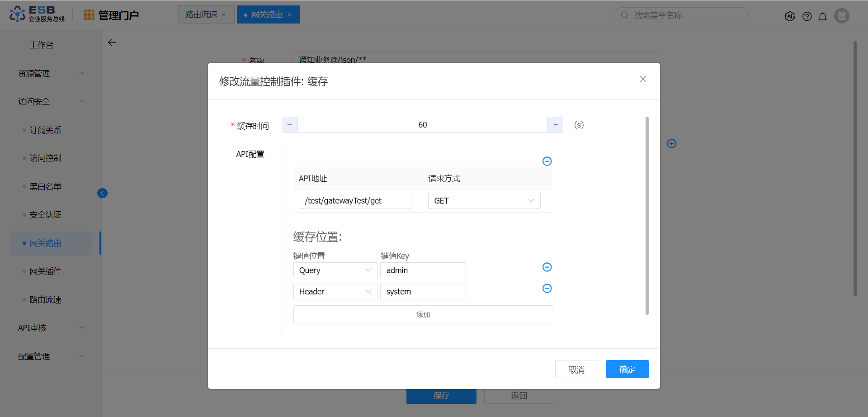Open the help question mark icon
The image size is (868, 417).
pyautogui.click(x=807, y=17)
